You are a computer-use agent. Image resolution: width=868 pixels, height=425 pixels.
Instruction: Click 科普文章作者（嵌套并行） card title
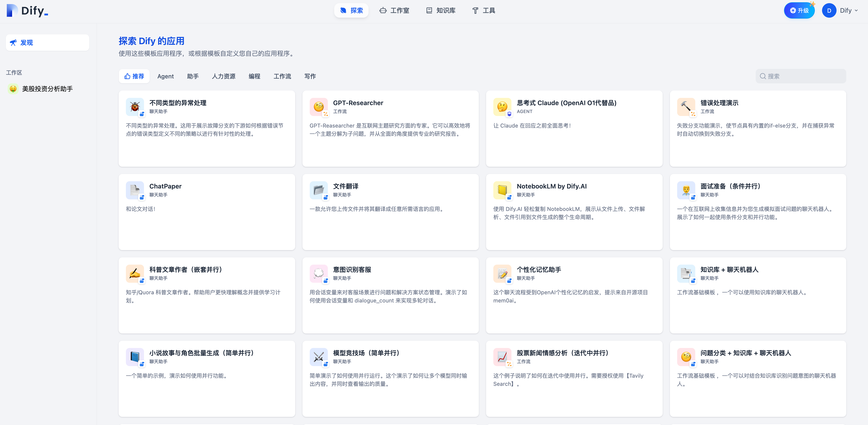[187, 270]
